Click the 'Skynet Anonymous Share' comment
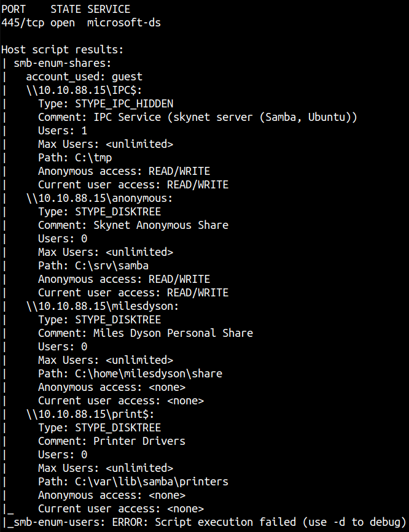Viewport: 409px width, 532px height. coord(161,225)
